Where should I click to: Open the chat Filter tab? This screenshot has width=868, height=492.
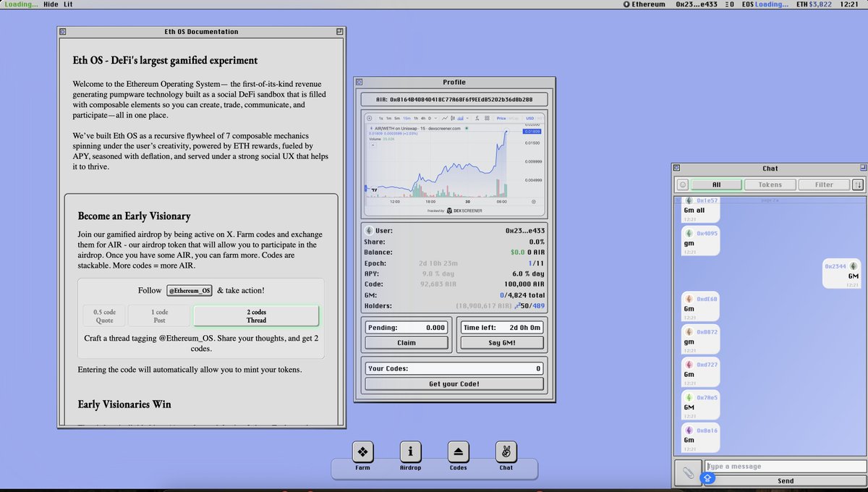click(x=824, y=184)
